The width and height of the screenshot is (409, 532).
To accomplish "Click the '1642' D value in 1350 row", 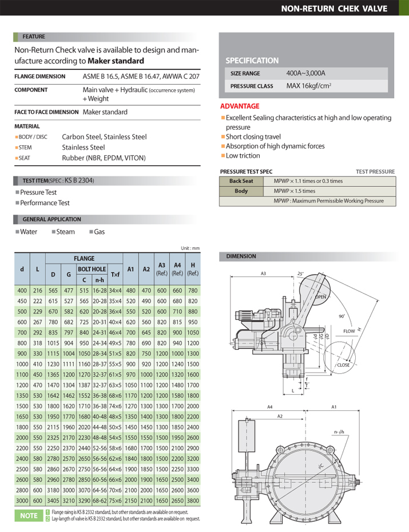I will point(53,395).
